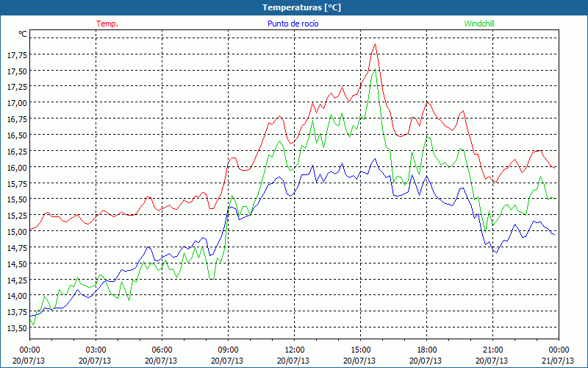Image resolution: width=588 pixels, height=368 pixels.
Task: Click the 17,25 y-axis value
Action: 17,87
